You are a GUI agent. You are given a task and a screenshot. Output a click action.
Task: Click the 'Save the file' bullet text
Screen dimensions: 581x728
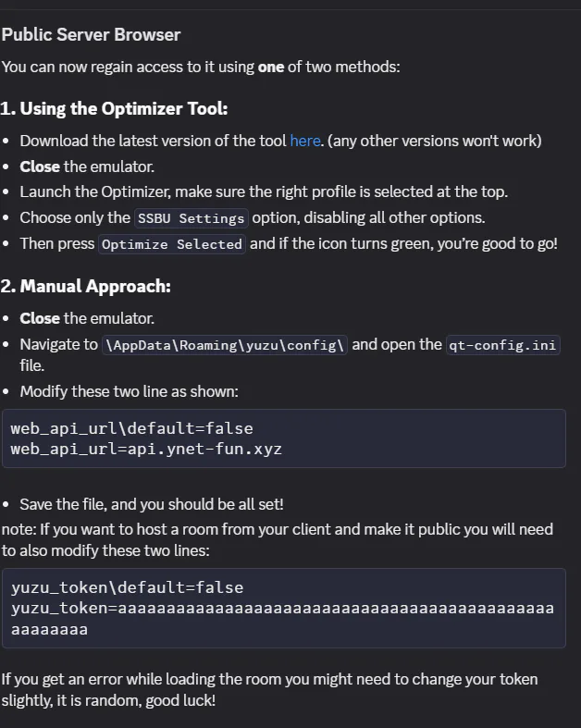coord(152,504)
